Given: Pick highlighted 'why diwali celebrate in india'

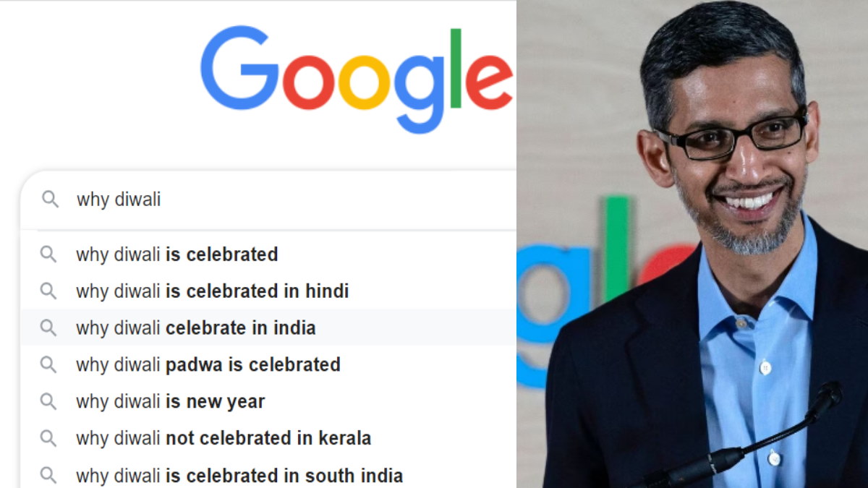Looking at the screenshot, I should (x=268, y=328).
